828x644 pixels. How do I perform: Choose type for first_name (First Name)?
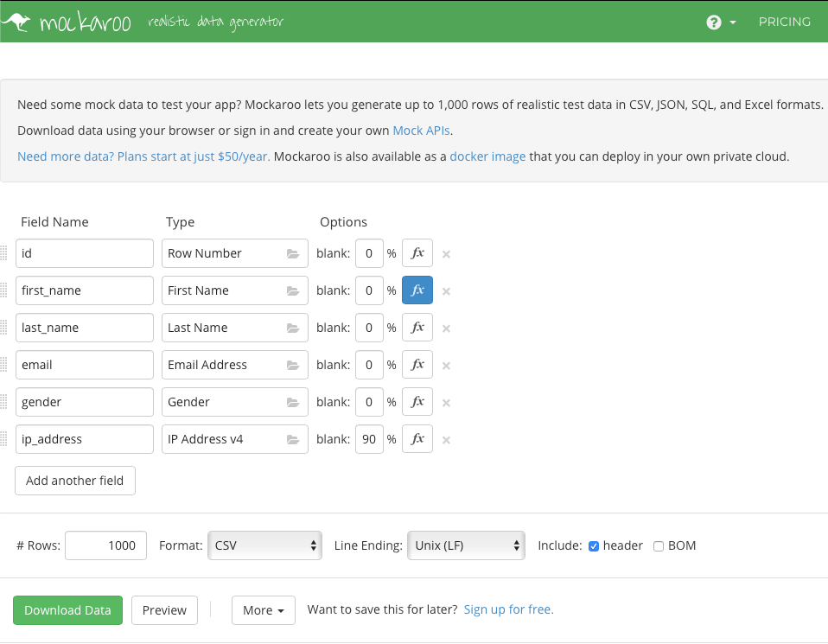pos(235,290)
